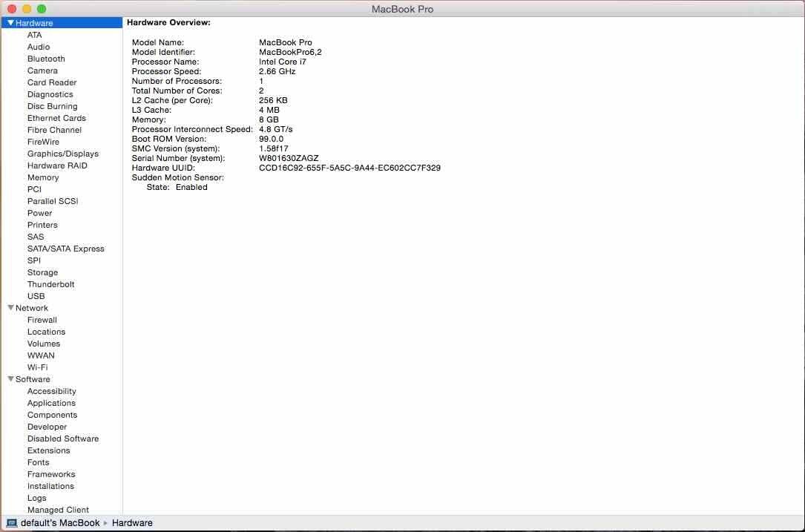805x532 pixels.
Task: Open SATA/SATA Express entry
Action: tap(66, 249)
